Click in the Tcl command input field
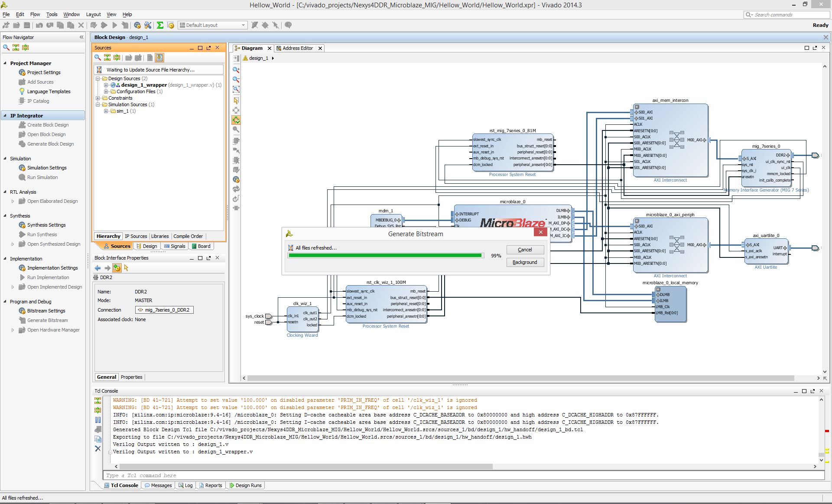This screenshot has height=504, width=832. tap(463, 475)
